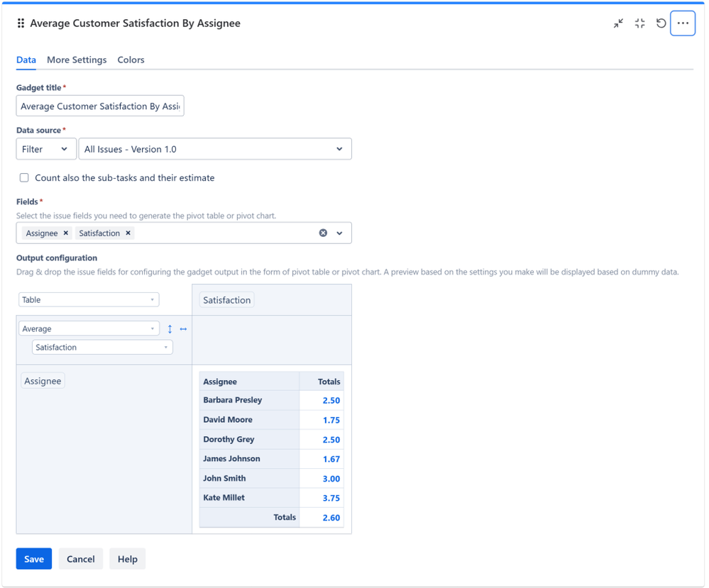This screenshot has width=709, height=588.
Task: Switch to the Colors tab
Action: [131, 60]
